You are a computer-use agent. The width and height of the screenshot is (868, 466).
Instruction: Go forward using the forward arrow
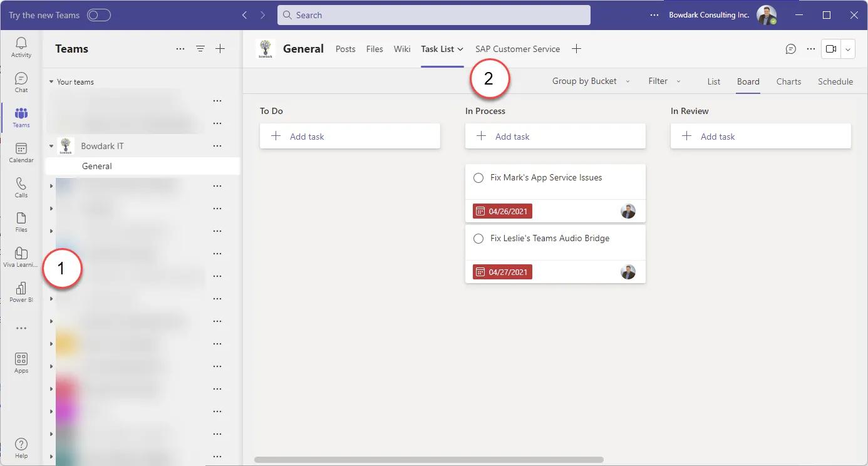[x=263, y=15]
